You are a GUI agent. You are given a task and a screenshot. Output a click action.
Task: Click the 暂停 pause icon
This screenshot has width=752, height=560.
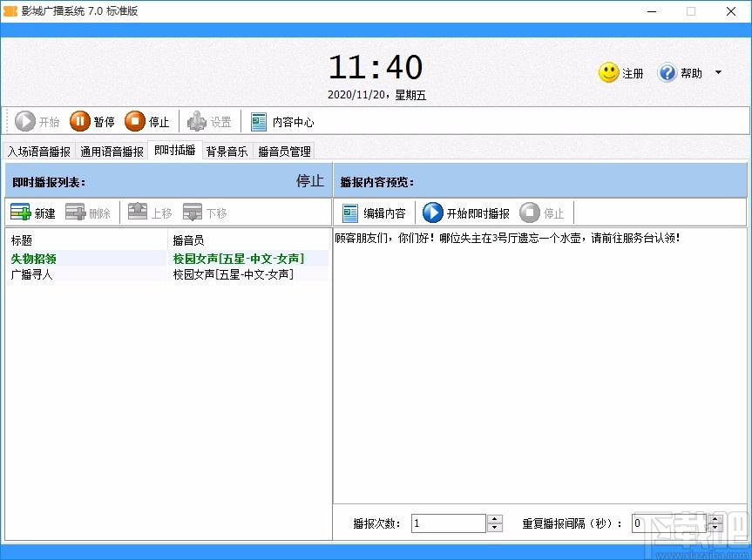click(79, 121)
